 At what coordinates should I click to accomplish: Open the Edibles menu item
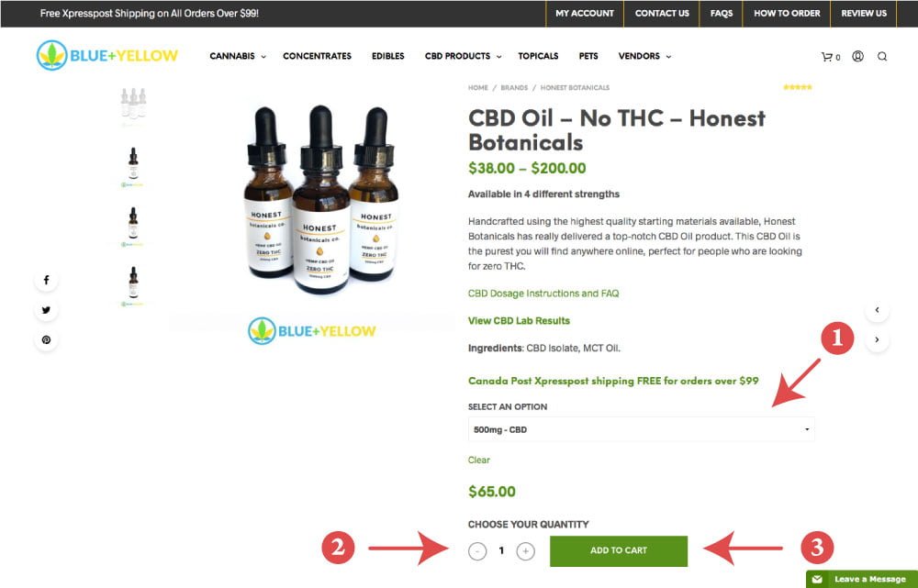pyautogui.click(x=387, y=56)
